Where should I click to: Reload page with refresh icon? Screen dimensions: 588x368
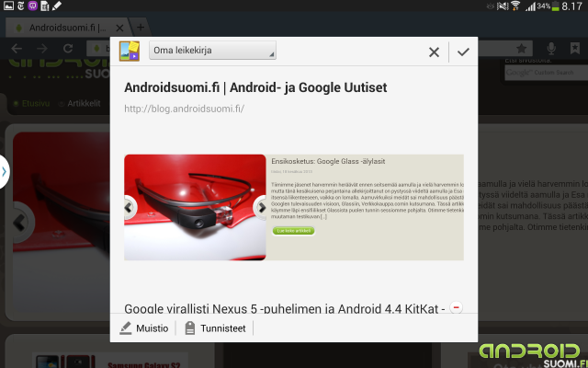68,48
